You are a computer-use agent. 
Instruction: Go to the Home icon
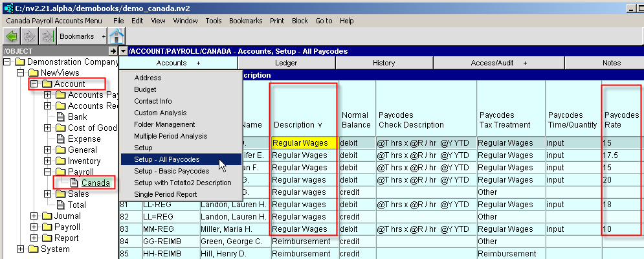tap(117, 36)
